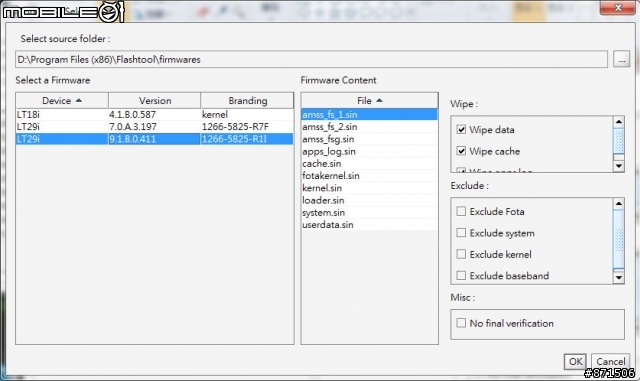Sort firmware list by Device column

click(x=62, y=100)
